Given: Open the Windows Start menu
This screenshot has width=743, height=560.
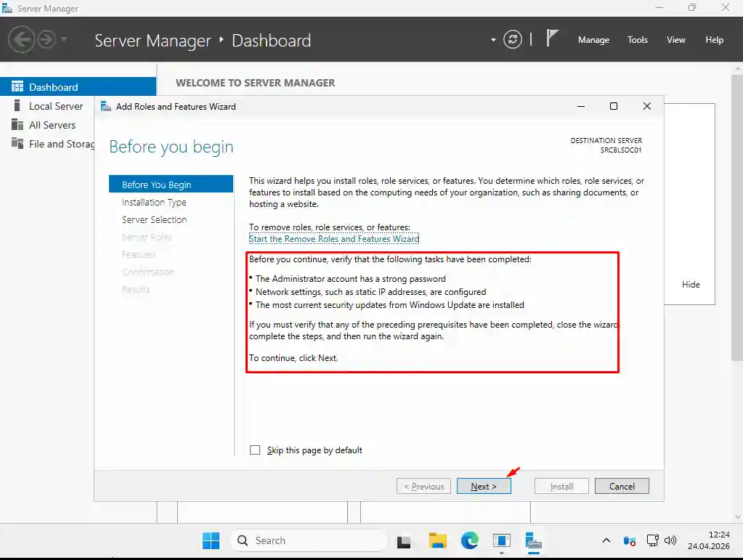Looking at the screenshot, I should click(211, 540).
